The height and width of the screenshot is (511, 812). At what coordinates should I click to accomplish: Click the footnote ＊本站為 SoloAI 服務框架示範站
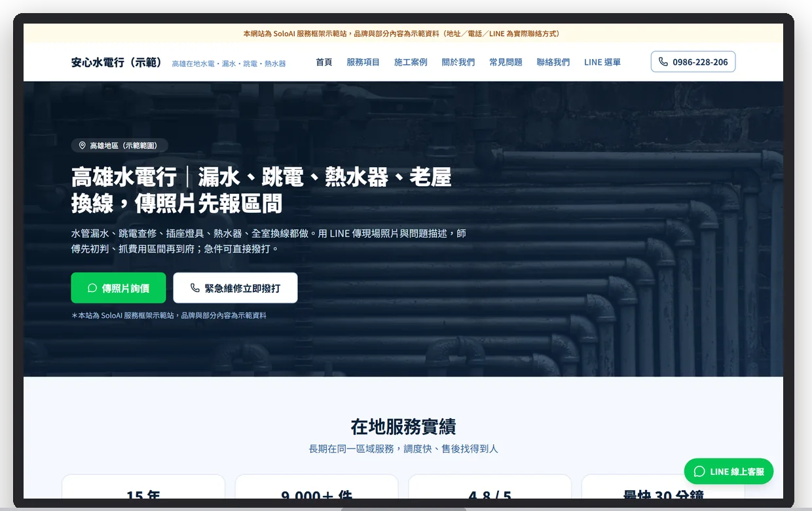(169, 316)
